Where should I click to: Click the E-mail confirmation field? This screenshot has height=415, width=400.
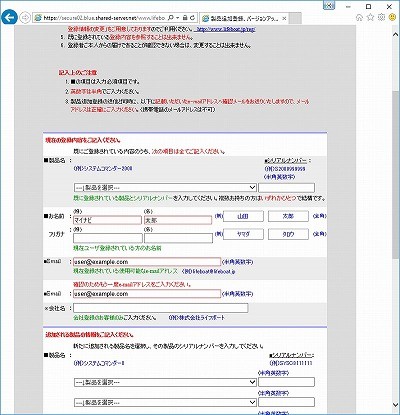pos(147,294)
